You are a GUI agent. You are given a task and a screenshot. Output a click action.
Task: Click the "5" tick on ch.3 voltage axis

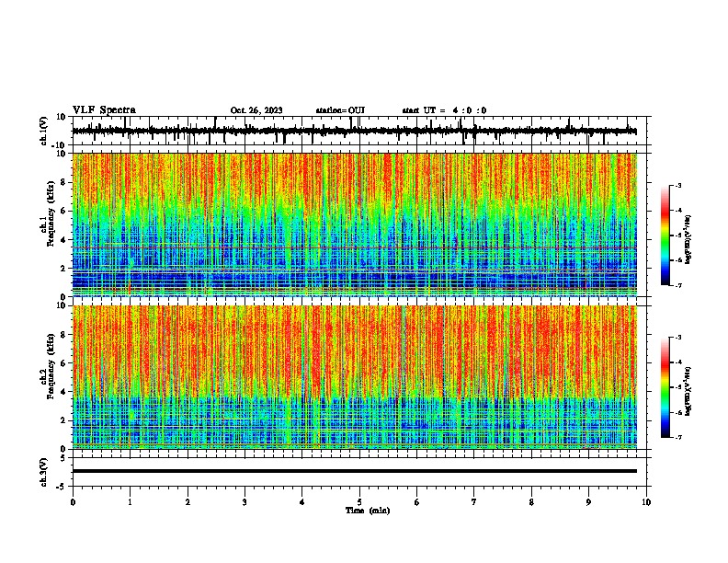pos(64,458)
